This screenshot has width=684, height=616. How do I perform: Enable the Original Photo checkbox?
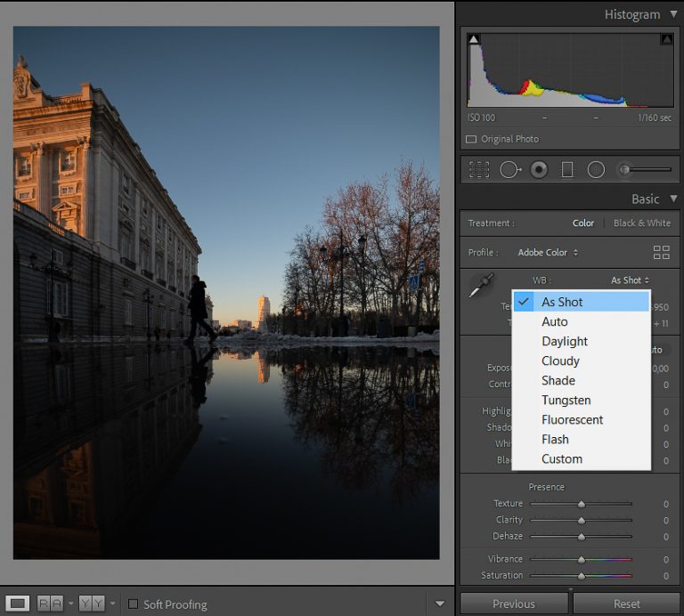(471, 139)
